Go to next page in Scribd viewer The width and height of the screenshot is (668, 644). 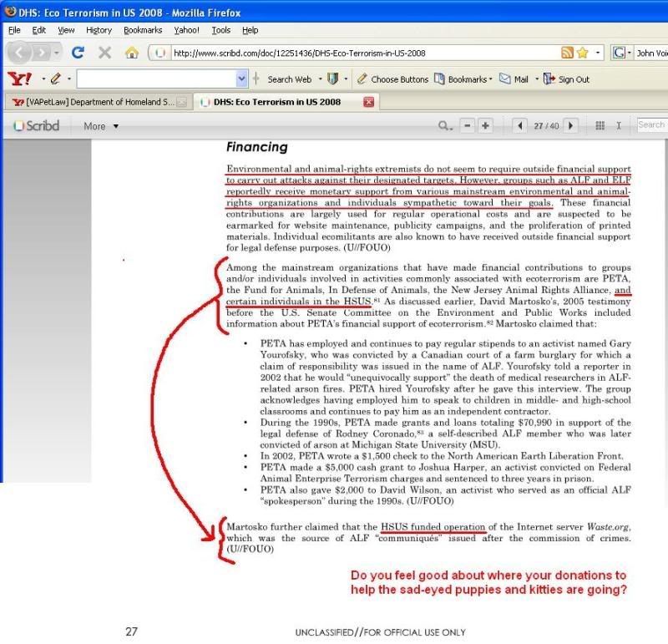point(571,126)
